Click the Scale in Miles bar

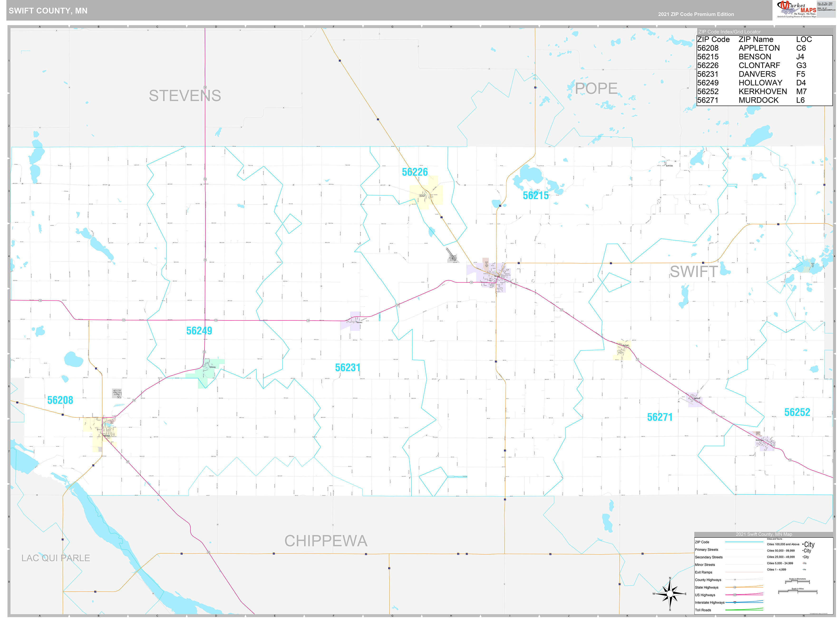coord(798,591)
